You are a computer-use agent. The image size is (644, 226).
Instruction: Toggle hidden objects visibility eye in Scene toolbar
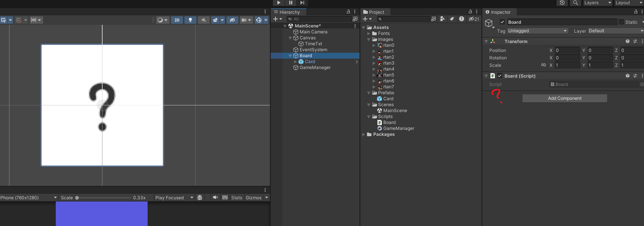pyautogui.click(x=232, y=20)
